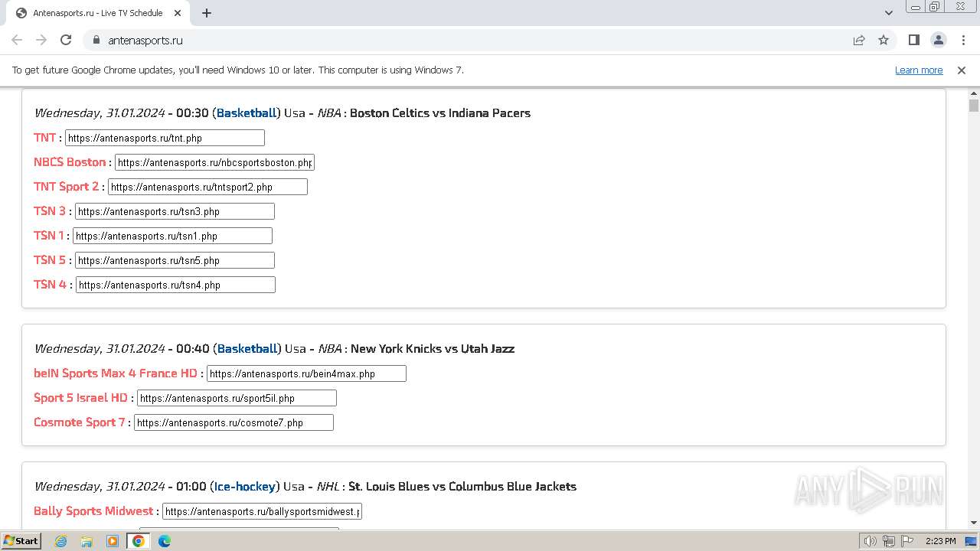Open the Action Center flag icon
980x551 pixels.
[x=906, y=541]
